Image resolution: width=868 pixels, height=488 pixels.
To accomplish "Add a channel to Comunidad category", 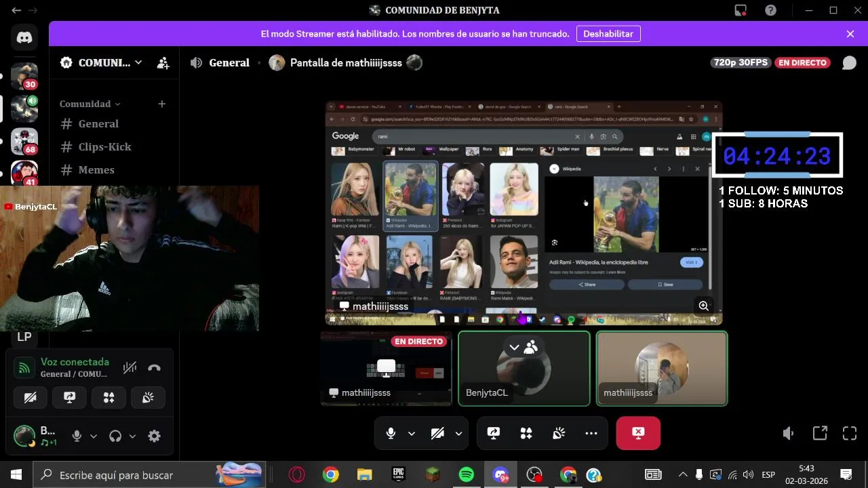I will click(161, 104).
